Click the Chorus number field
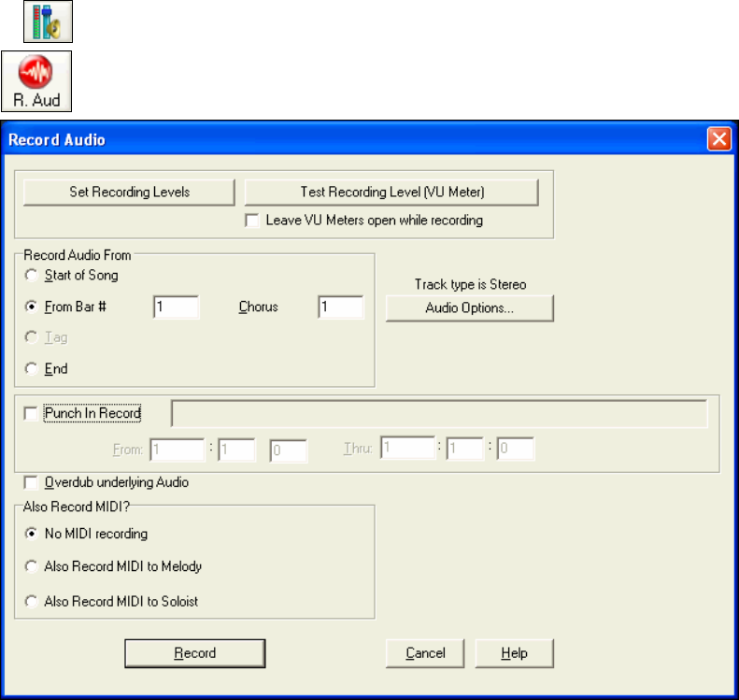This screenshot has width=739, height=700. point(341,307)
